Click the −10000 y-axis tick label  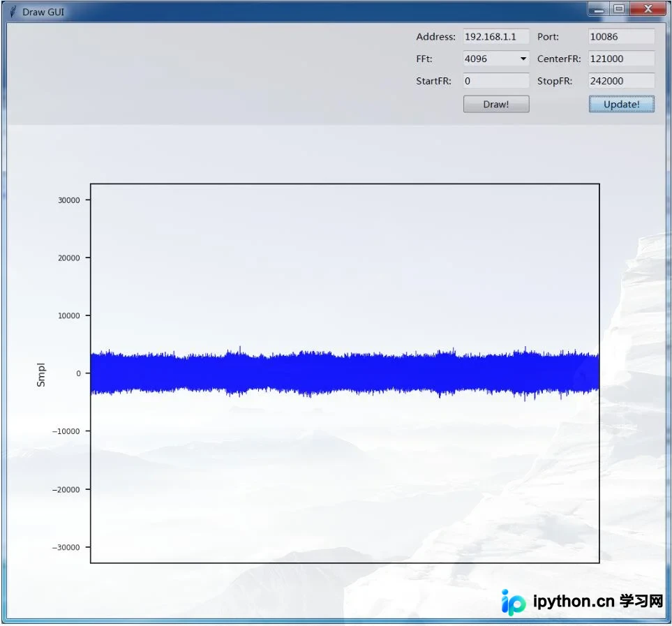(x=66, y=431)
